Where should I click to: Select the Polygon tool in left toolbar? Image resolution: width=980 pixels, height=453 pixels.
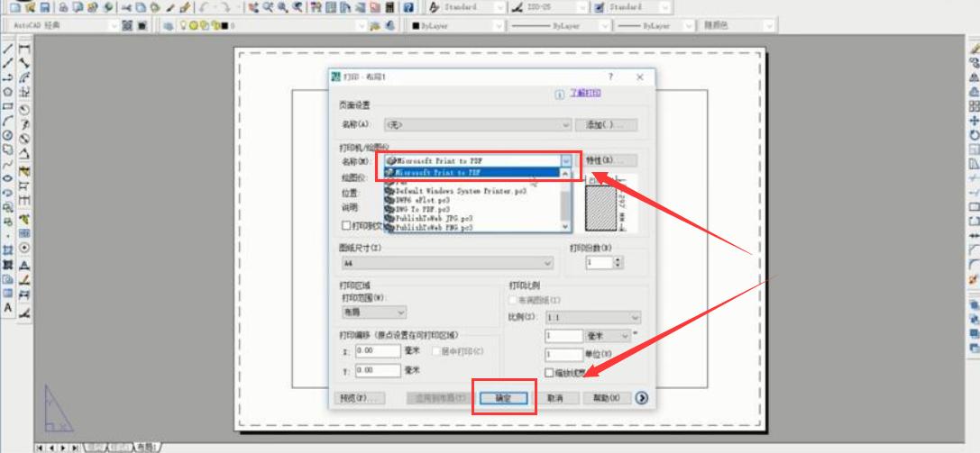(8, 92)
